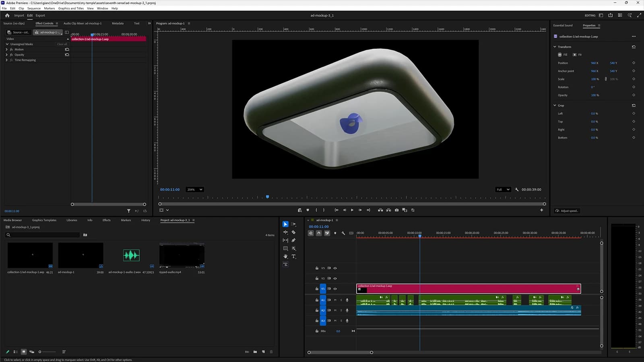The image size is (644, 362).
Task: Expand the Opacity effect in Effect Controls
Action: click(6, 55)
